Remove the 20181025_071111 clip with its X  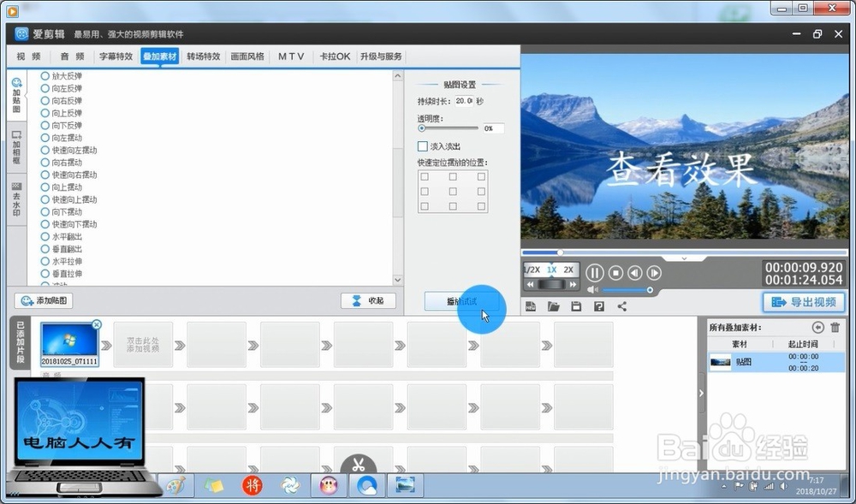tap(97, 325)
